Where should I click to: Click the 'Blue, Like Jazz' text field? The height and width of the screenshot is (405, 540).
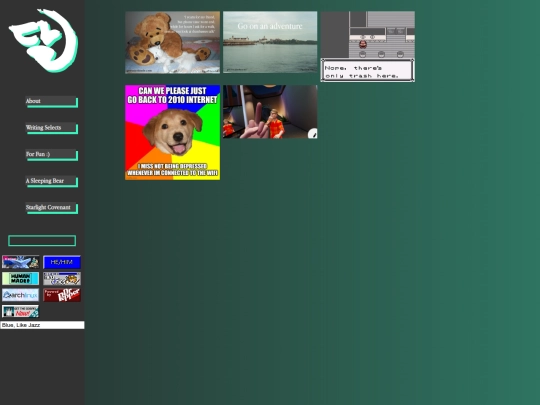42,325
